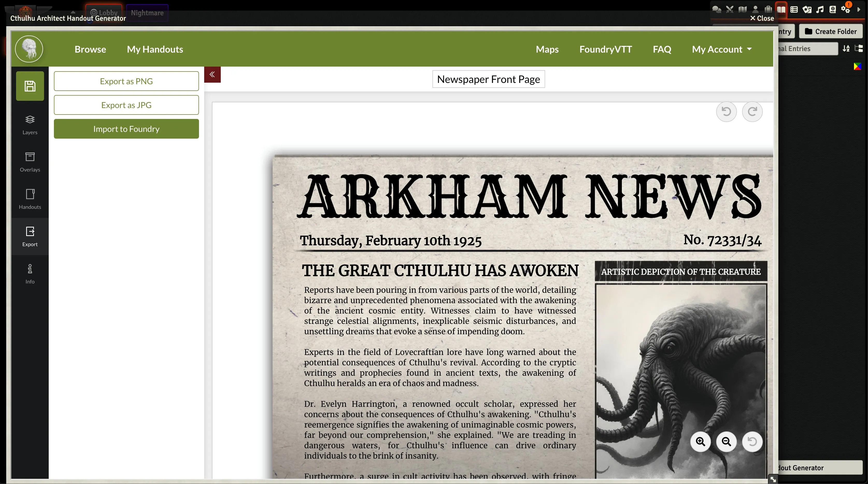Open the Foundry Game Settings tab with the gears icon
The height and width of the screenshot is (484, 868).
[x=846, y=9]
